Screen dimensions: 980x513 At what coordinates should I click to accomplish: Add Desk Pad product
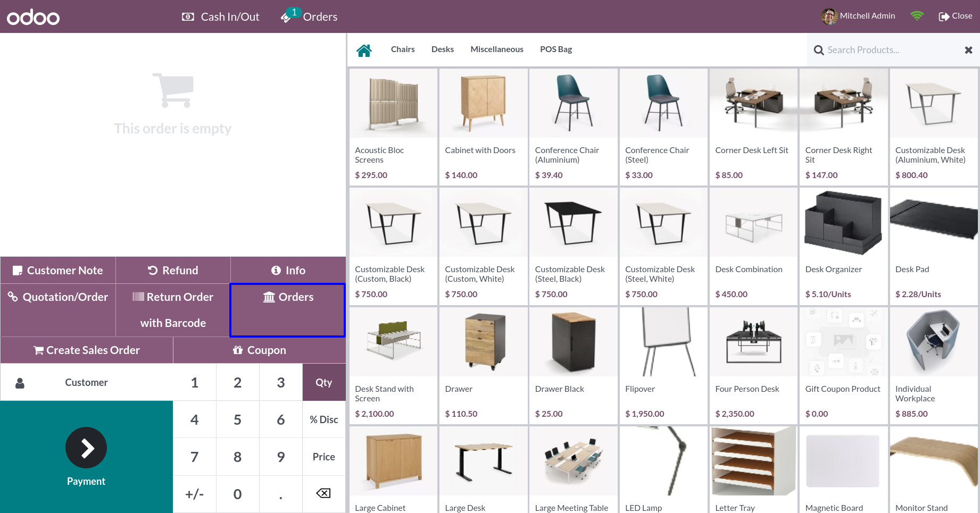pyautogui.click(x=934, y=246)
